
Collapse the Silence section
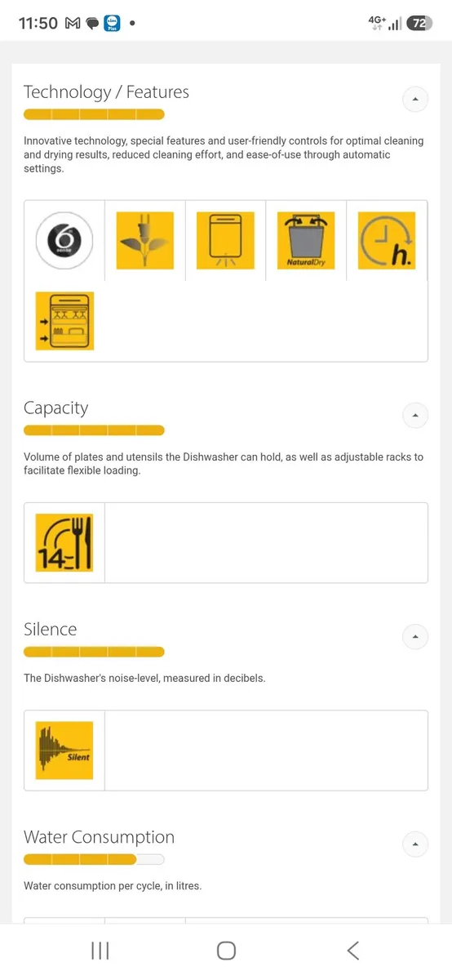pyautogui.click(x=415, y=636)
